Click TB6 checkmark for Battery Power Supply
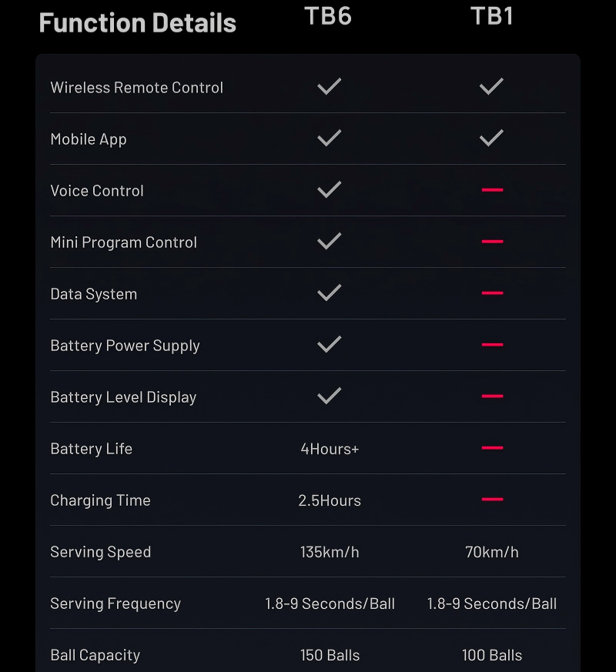 [330, 345]
